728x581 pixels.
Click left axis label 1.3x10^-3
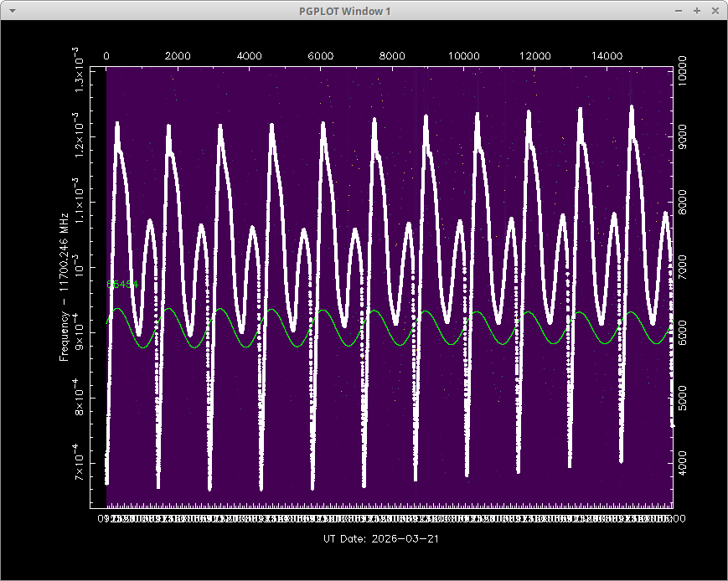pos(79,69)
